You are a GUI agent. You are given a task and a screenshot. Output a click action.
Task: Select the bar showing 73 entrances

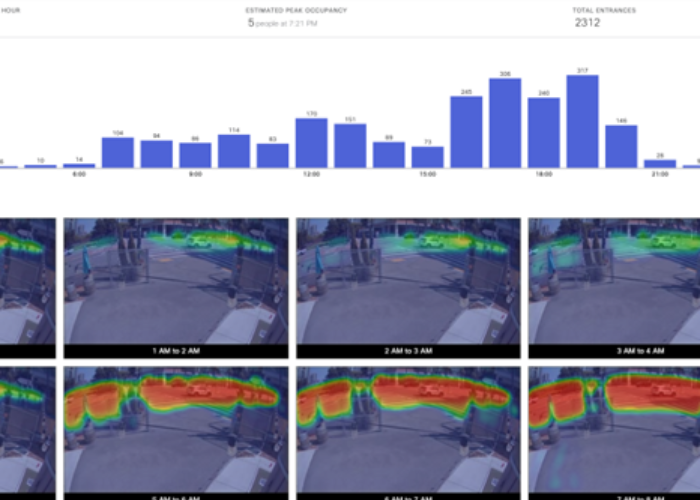pos(427,157)
